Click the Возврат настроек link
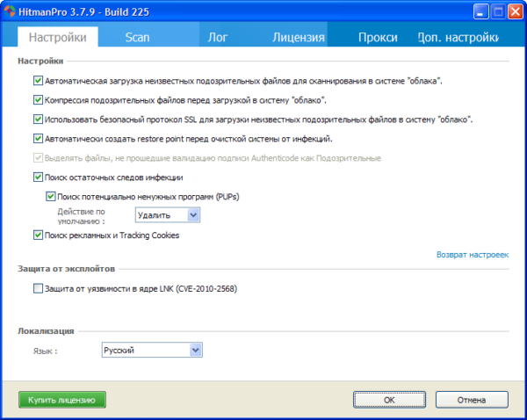This screenshot has height=420, width=527. coord(472,255)
